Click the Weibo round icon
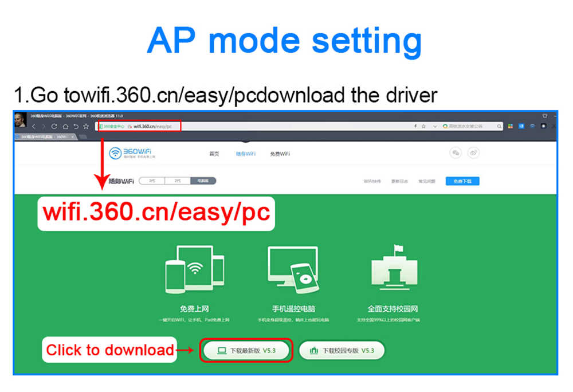Image resolution: width=573 pixels, height=392 pixels. click(473, 152)
